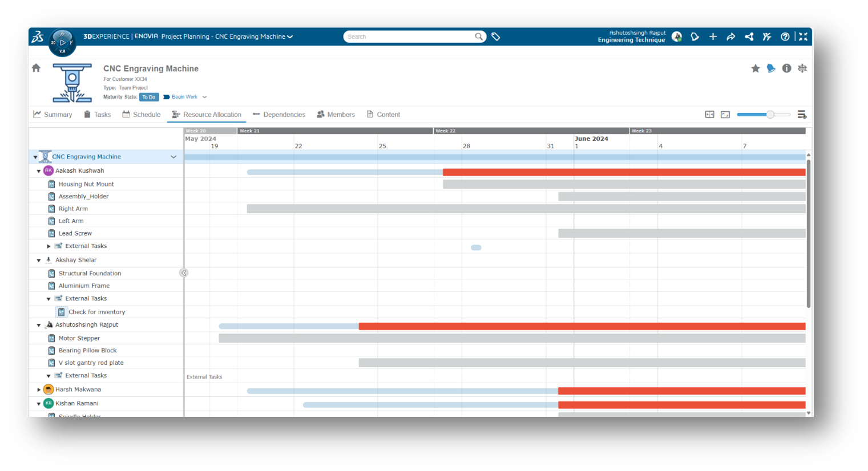Adjust the timeline zoom slider handle
Screen dimensions: 868x471
click(770, 115)
